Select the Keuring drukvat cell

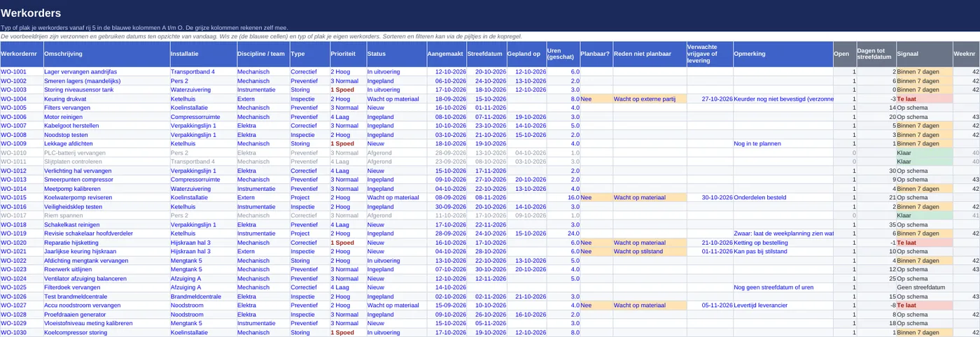pos(106,99)
